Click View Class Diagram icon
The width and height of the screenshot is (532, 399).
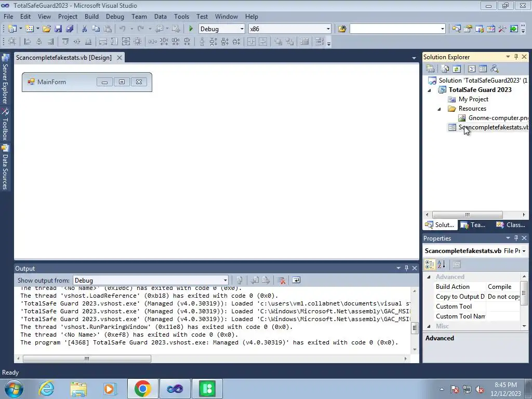coord(495,69)
